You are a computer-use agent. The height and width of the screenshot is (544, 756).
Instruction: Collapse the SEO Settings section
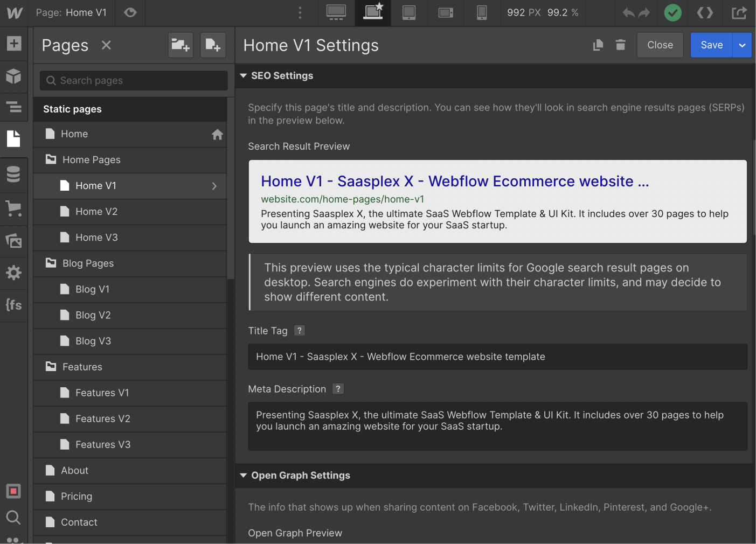pos(244,75)
